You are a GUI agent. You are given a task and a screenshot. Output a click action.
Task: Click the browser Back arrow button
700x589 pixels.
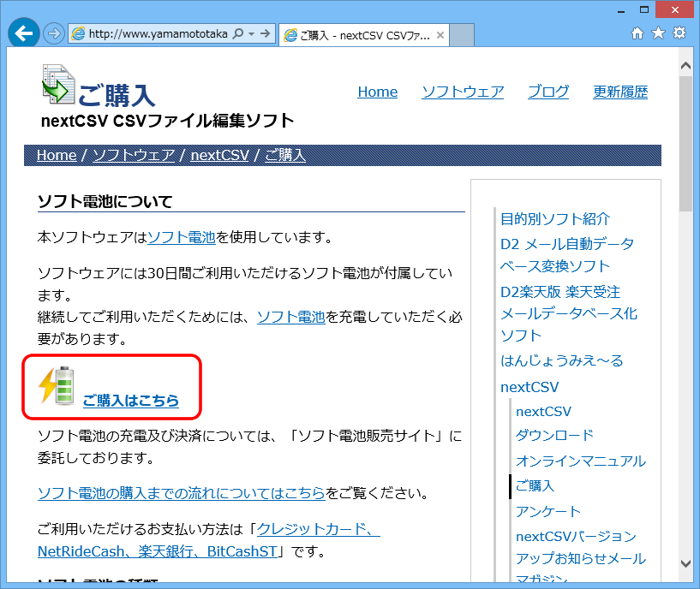point(23,33)
